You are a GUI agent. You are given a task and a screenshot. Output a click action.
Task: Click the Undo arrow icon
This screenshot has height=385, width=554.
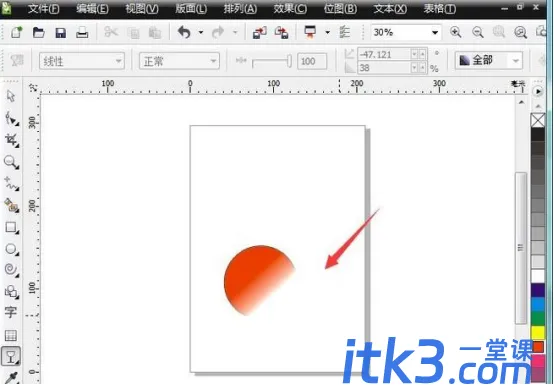pyautogui.click(x=184, y=32)
